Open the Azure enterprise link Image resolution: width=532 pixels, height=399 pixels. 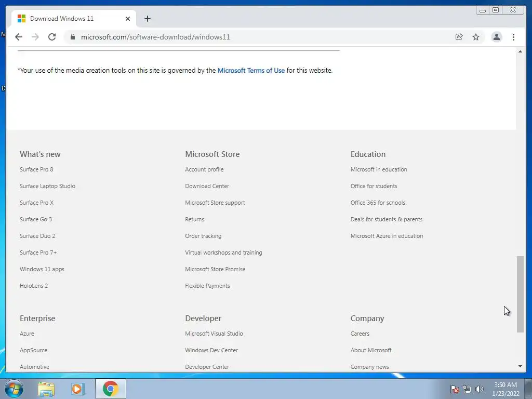click(27, 334)
